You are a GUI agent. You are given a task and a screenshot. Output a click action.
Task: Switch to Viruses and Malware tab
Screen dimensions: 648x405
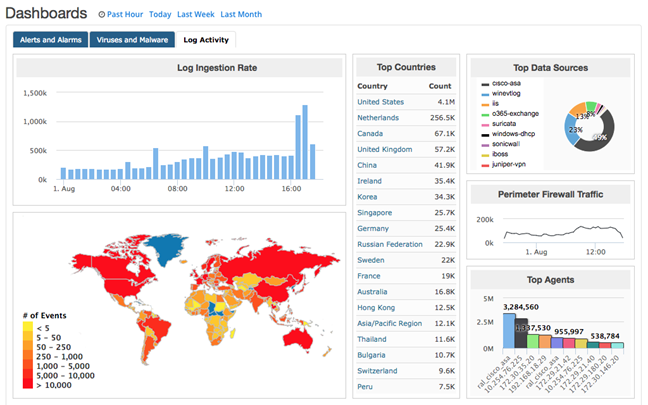click(x=131, y=40)
